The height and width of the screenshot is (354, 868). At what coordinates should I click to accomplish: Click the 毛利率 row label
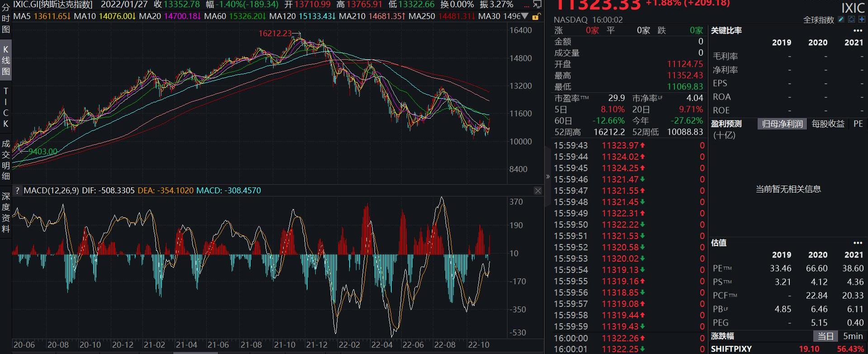(725, 56)
